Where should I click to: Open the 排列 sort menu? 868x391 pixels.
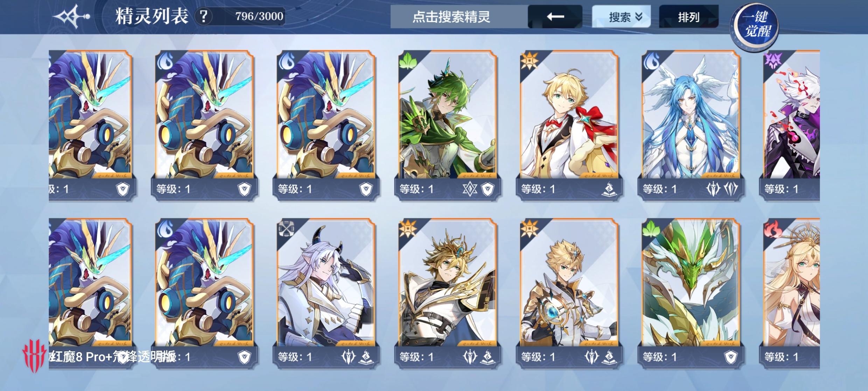coord(688,16)
